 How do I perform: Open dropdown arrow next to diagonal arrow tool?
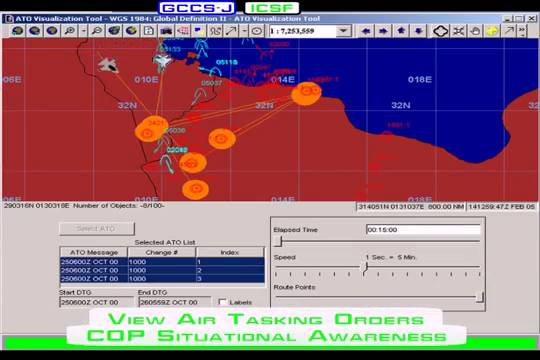click(244, 31)
